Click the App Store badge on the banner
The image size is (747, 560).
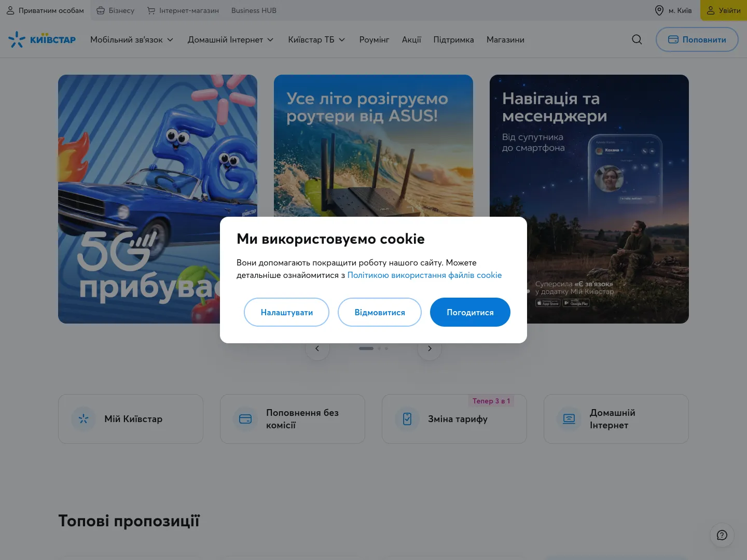click(548, 303)
